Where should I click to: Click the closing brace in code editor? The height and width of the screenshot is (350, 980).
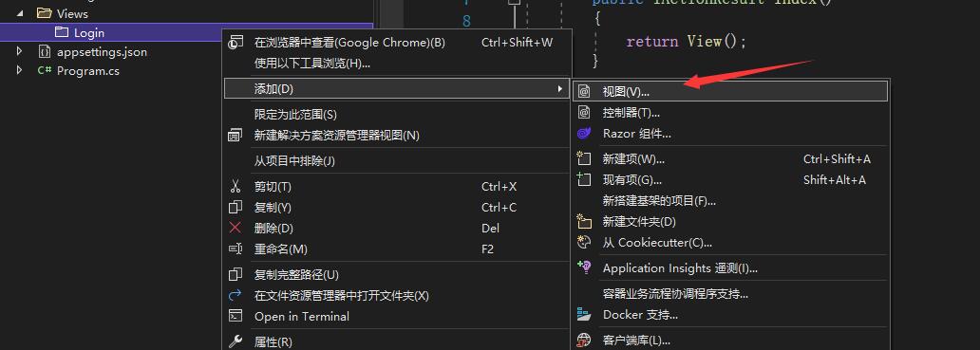(x=595, y=61)
